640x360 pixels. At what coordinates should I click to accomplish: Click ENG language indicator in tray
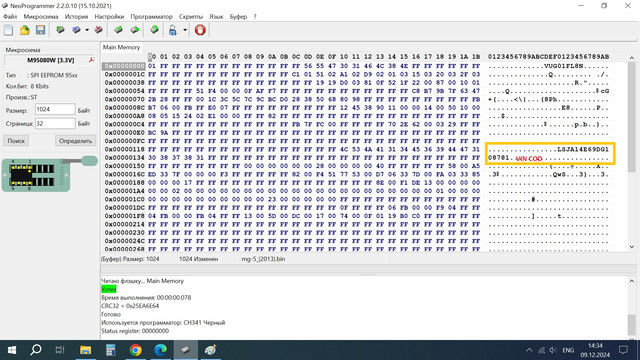(x=568, y=350)
